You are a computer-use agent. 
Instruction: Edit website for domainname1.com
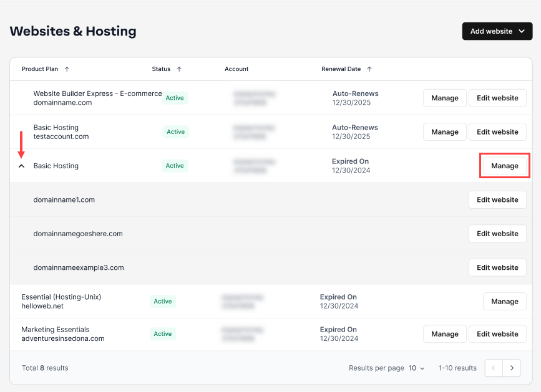coord(497,200)
